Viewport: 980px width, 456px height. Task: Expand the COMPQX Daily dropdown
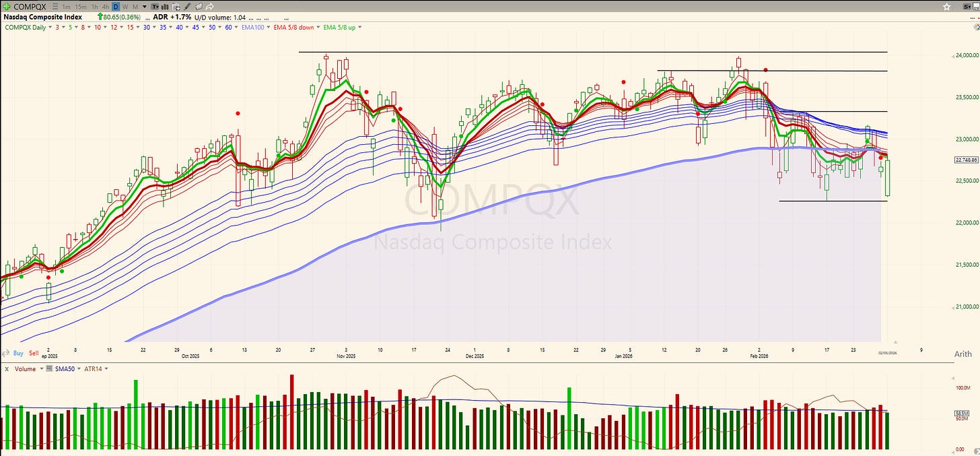(50, 28)
